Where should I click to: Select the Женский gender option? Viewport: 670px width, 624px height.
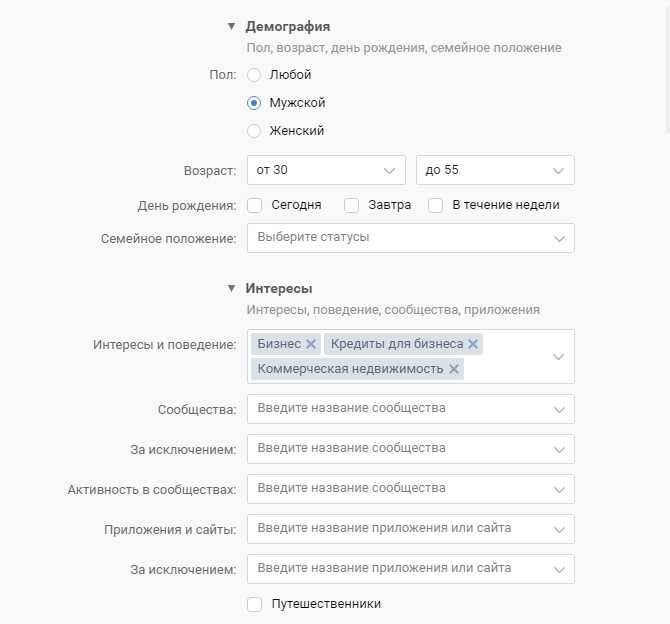tap(254, 131)
